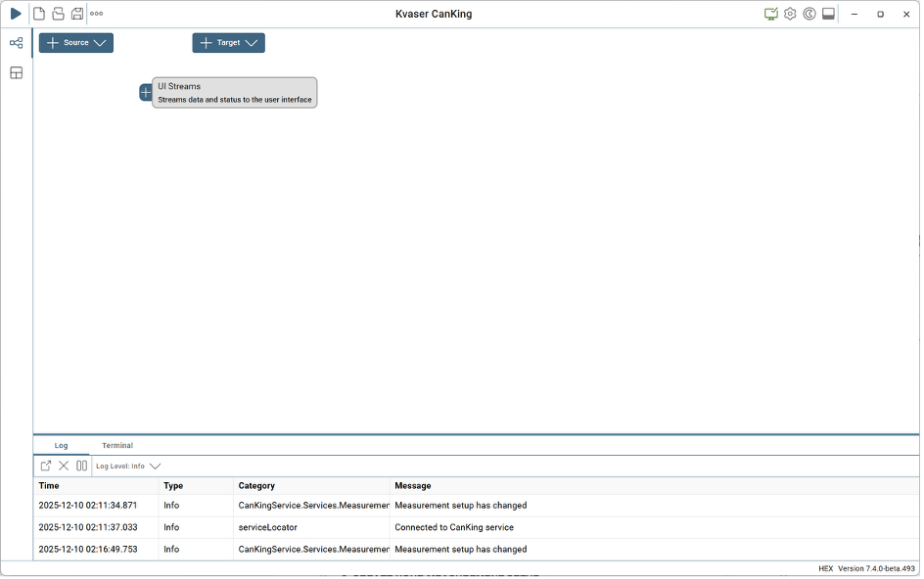Open the workspace layout view in sidebar
Viewport: 924px width, 579px height.
[16, 73]
